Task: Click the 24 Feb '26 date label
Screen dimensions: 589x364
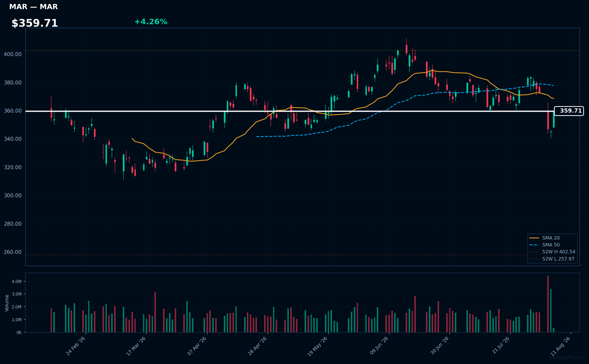Action: pyautogui.click(x=75, y=346)
